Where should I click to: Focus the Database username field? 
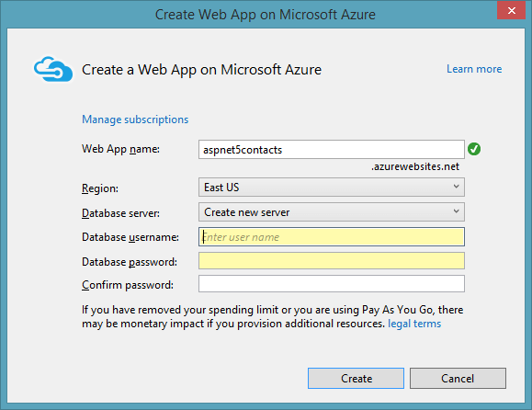coord(332,237)
